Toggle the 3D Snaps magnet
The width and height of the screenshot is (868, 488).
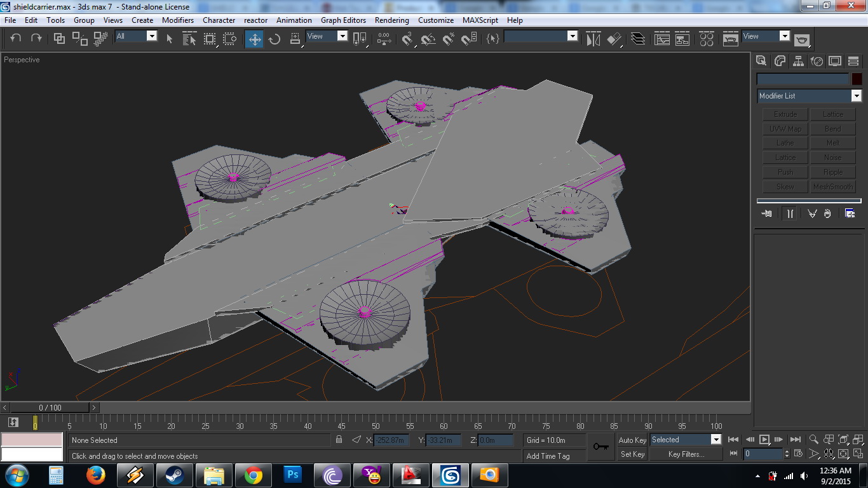tap(407, 39)
